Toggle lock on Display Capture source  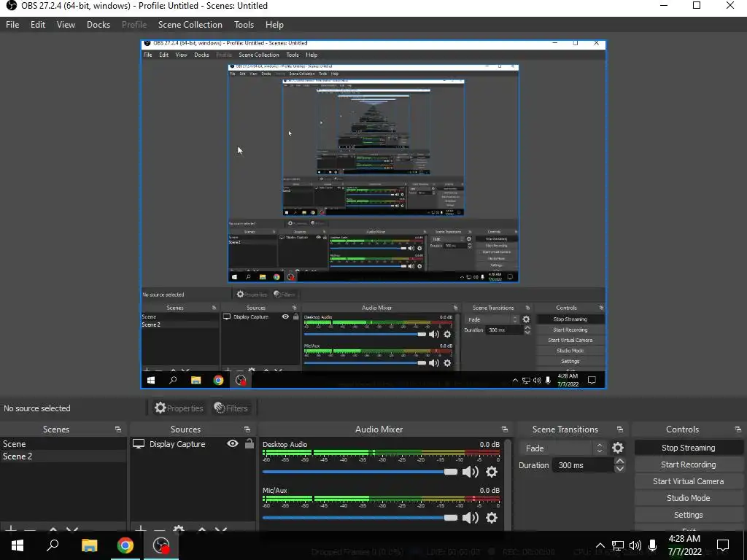(249, 444)
